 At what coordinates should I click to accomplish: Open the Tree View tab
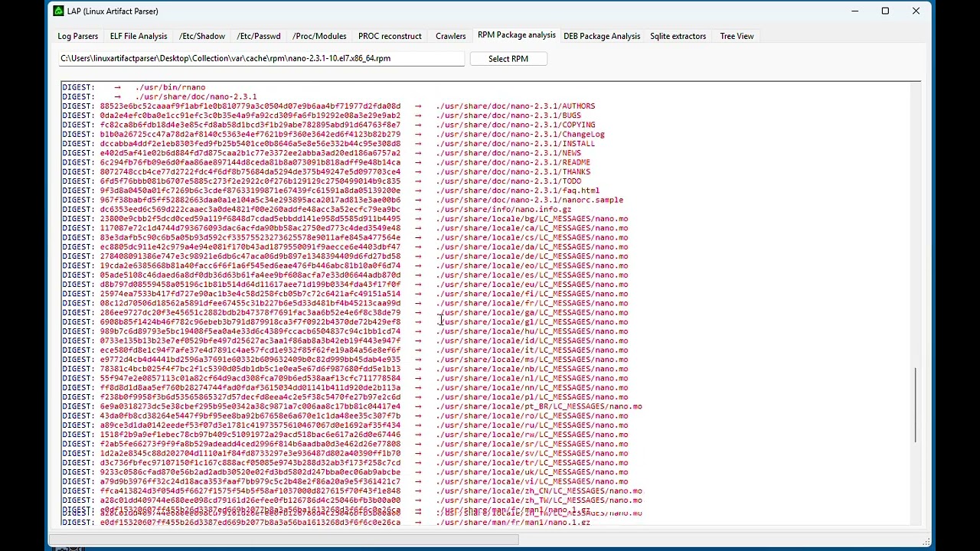(x=737, y=36)
